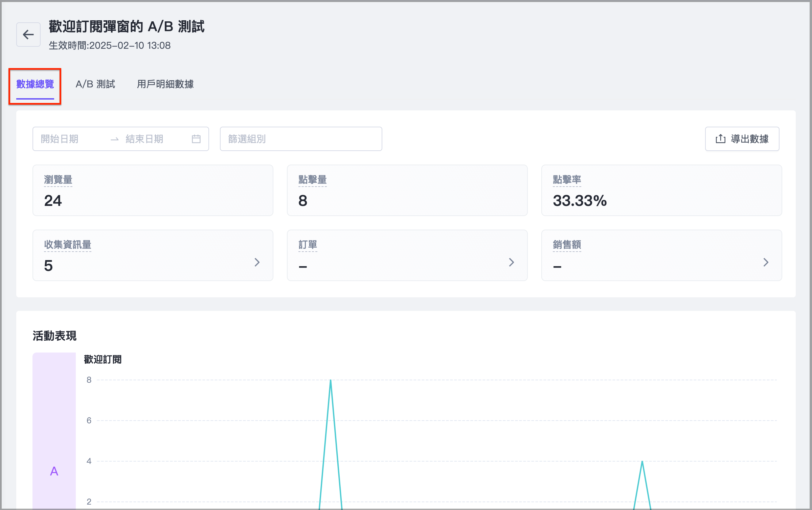Screen dimensions: 812x510
Task: Select the 數據總覽 tab
Action: pos(35,84)
